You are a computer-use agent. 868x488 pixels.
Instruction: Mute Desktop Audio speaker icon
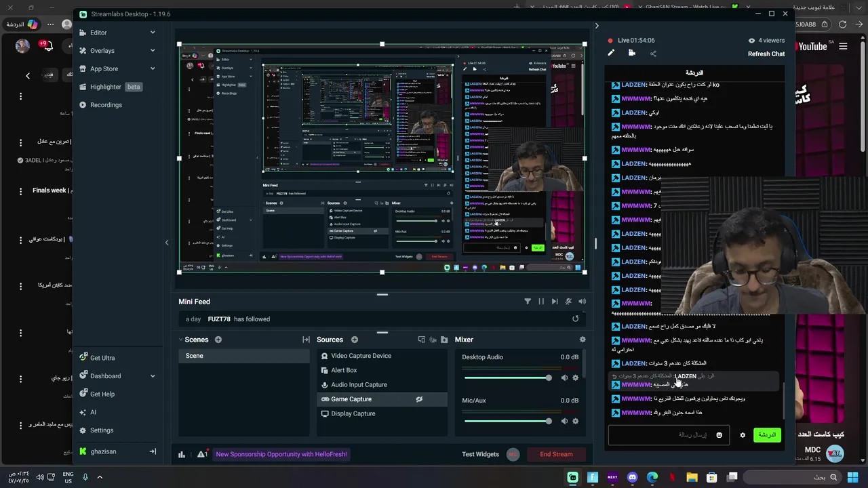point(564,378)
